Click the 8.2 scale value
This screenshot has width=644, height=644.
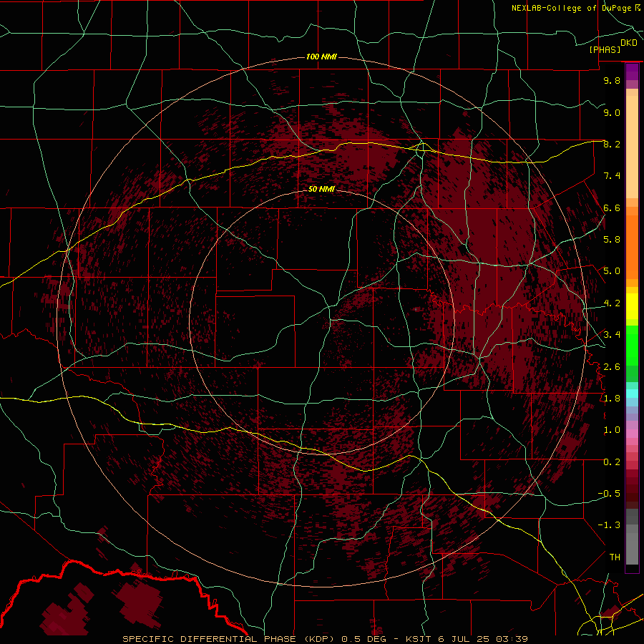coord(612,144)
